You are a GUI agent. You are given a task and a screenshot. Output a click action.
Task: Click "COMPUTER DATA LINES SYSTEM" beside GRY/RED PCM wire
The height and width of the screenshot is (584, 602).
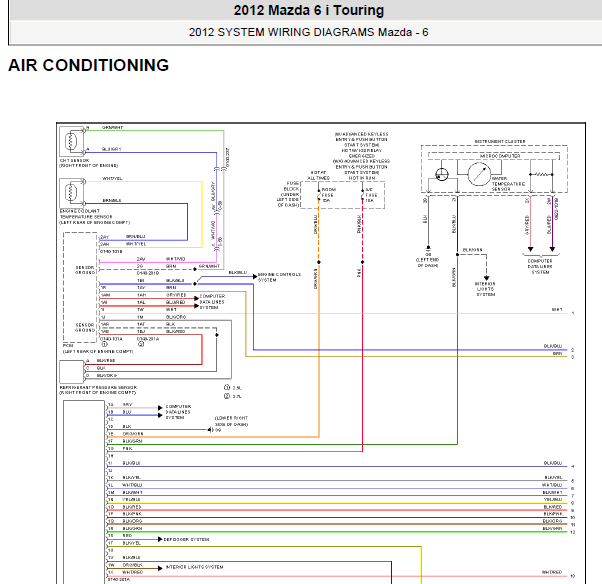pos(212,302)
